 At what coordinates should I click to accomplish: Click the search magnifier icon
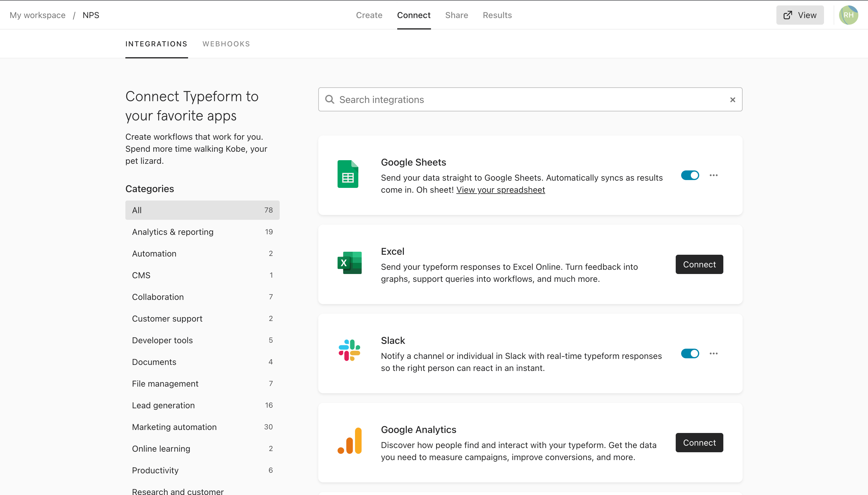[329, 99]
